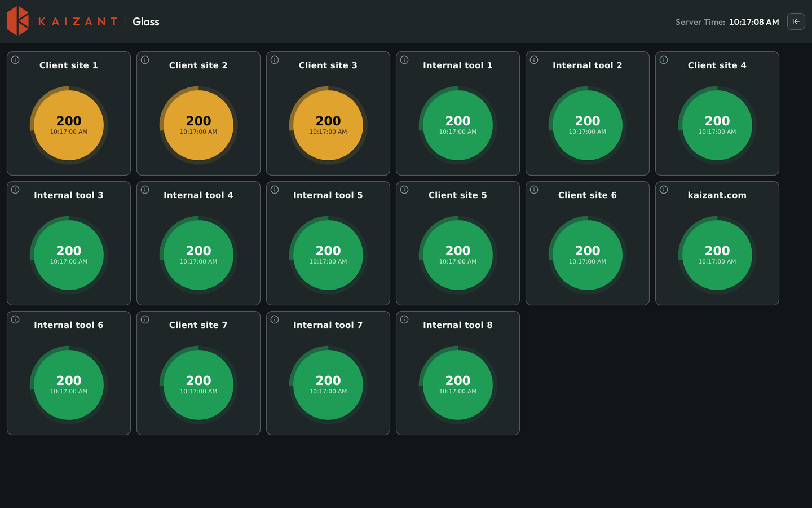Select the Client site 2 orange status circle
This screenshot has width=812, height=508.
tap(198, 125)
